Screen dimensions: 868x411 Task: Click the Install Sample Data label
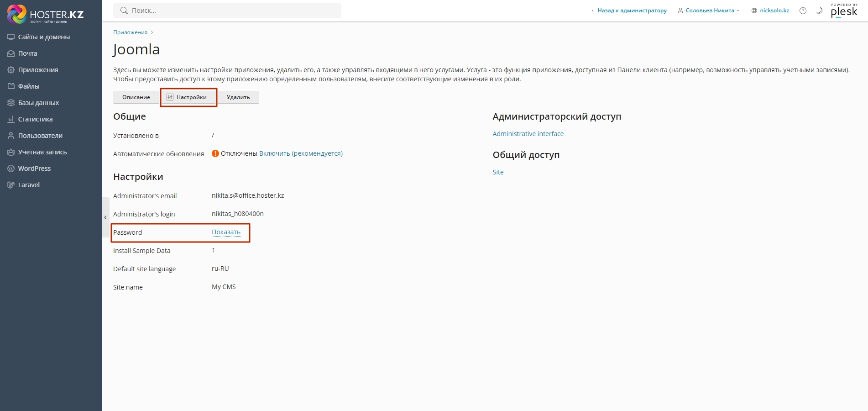(141, 251)
